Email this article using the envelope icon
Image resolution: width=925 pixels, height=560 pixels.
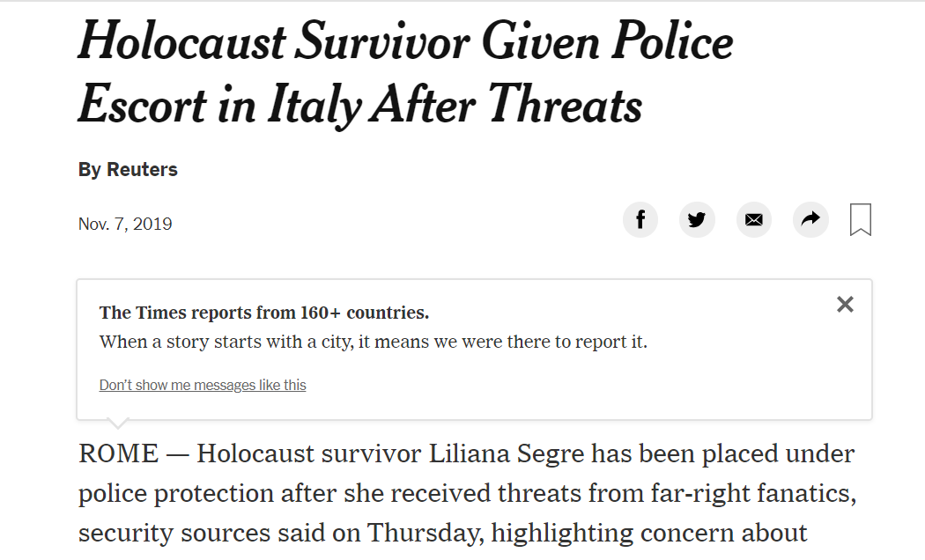[754, 220]
